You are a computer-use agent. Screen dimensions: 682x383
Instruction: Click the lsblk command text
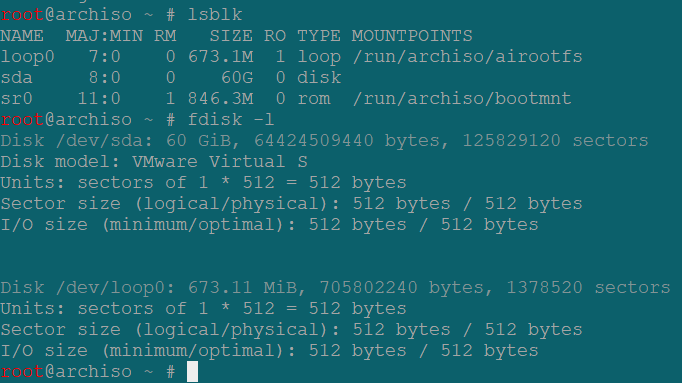(215, 15)
